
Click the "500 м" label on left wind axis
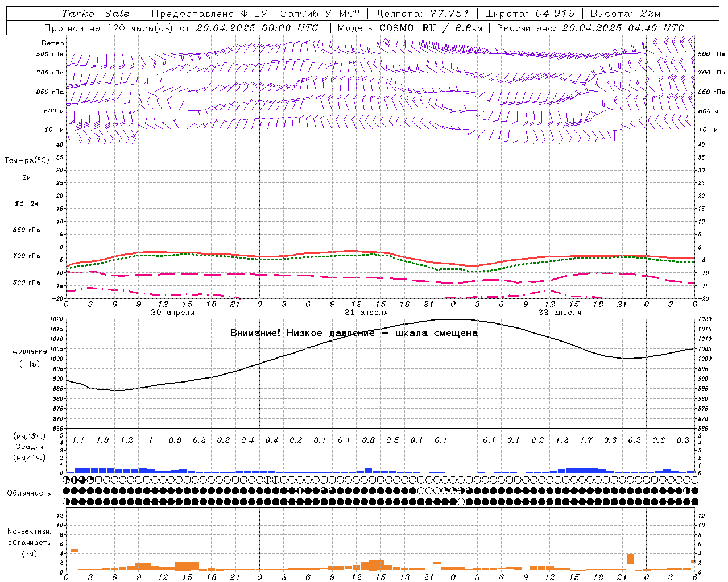tap(54, 111)
